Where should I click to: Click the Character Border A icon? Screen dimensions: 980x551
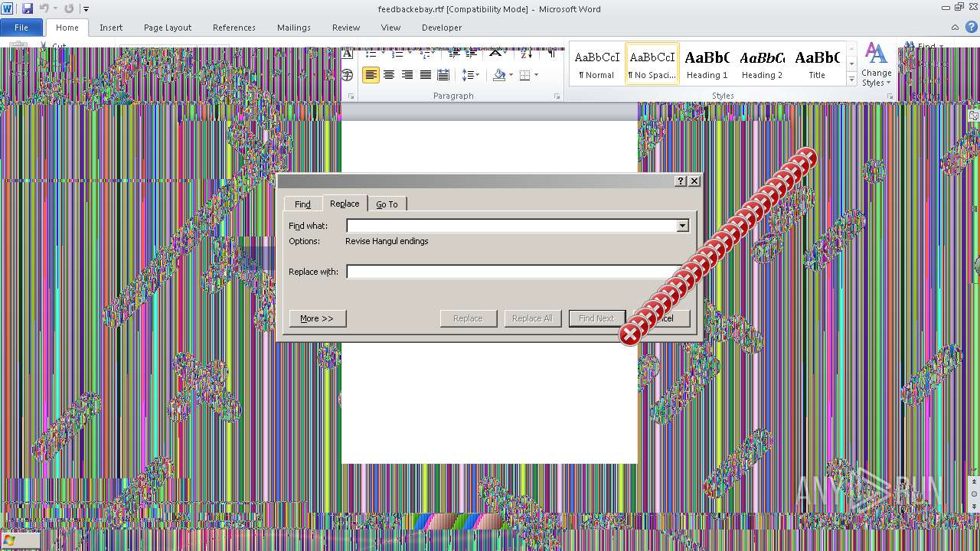348,54
